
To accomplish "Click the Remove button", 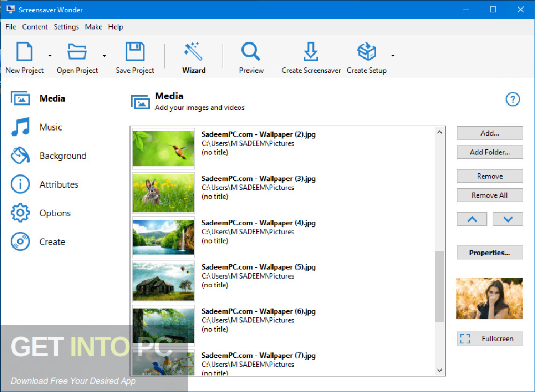I will (x=490, y=176).
